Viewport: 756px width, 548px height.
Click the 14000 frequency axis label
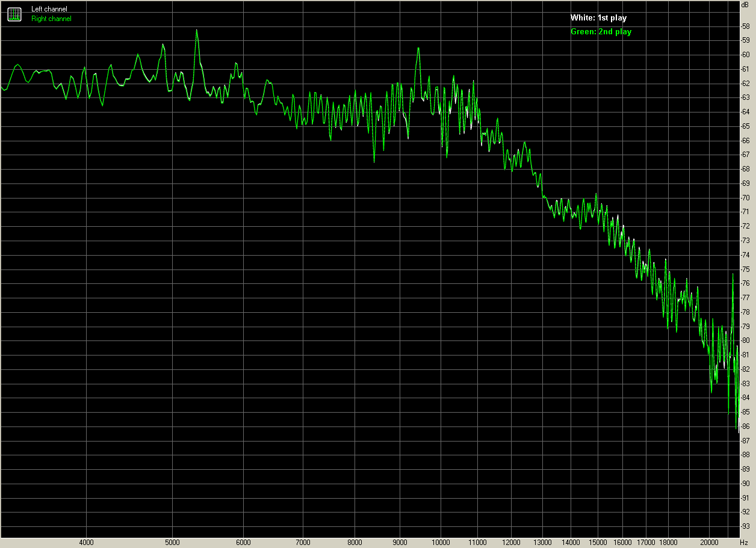pyautogui.click(x=571, y=543)
